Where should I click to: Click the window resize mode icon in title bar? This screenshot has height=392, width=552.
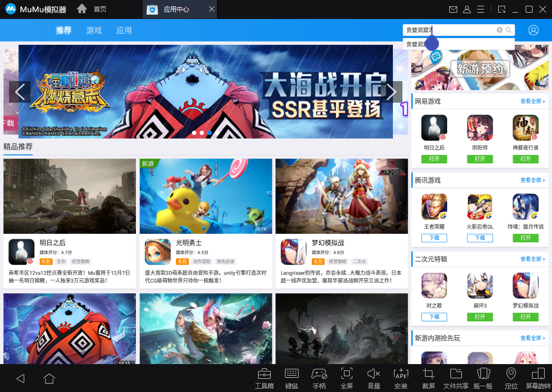(x=501, y=9)
